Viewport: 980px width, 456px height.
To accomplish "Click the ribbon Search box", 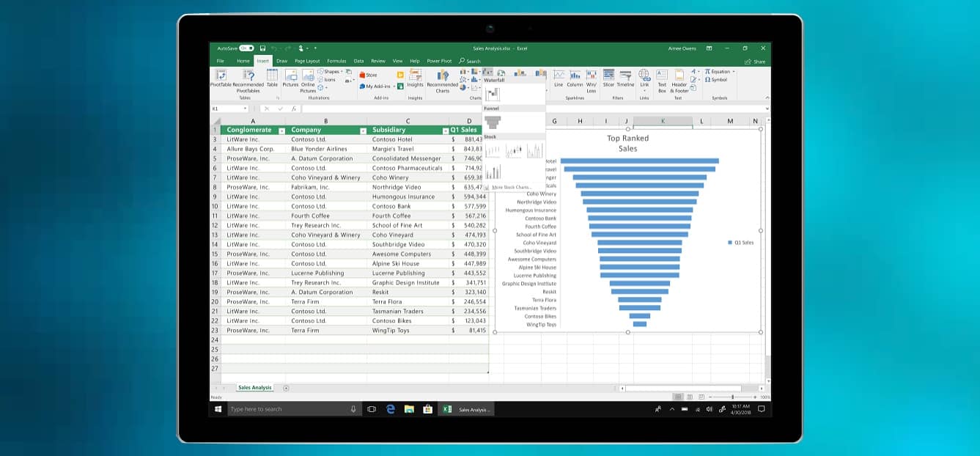I will [x=470, y=61].
